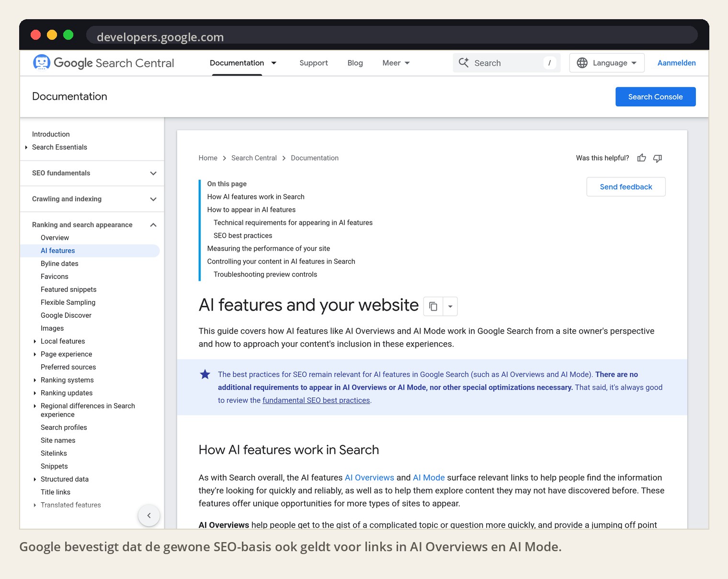Open Preferred sources in the sidebar

68,367
